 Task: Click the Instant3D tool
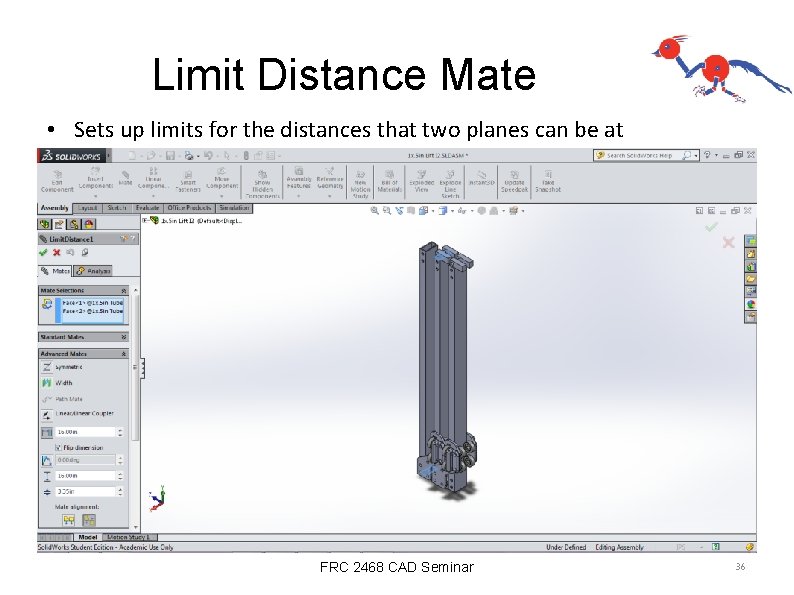coord(481,179)
